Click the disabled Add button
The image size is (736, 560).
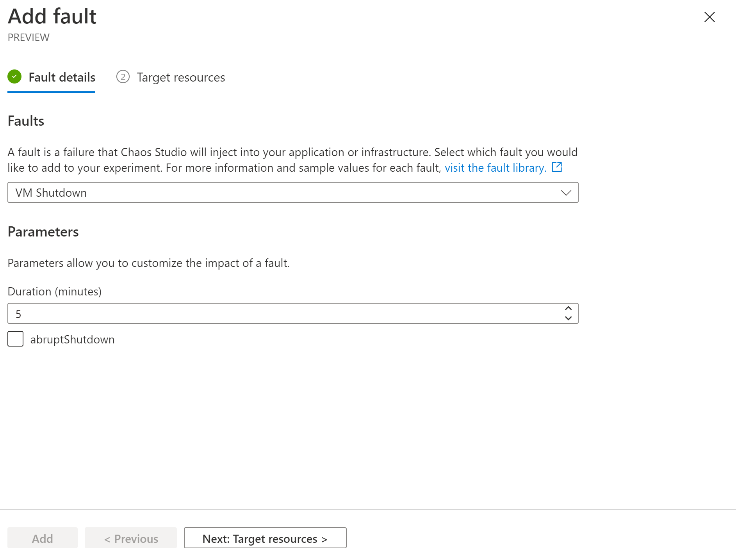[x=42, y=538]
